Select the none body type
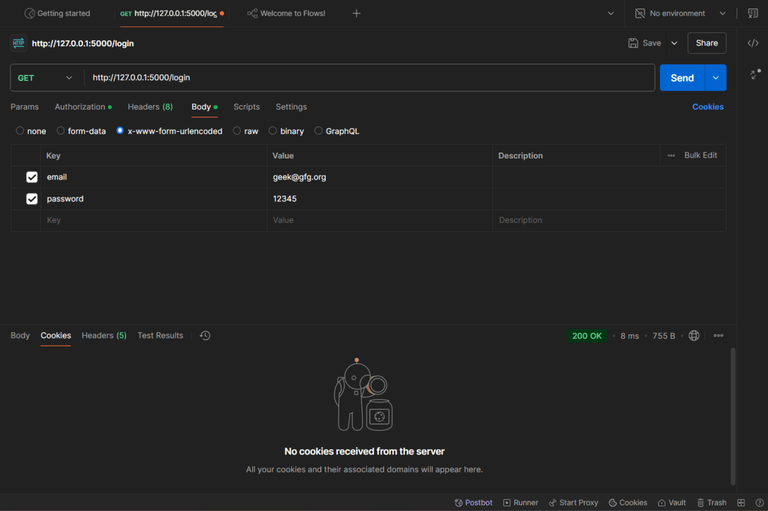 (x=20, y=131)
